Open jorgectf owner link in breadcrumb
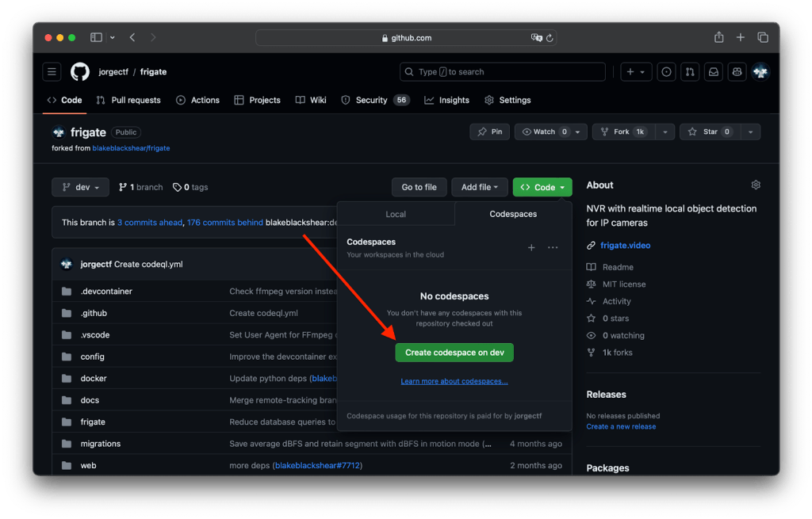The width and height of the screenshot is (812, 519). [113, 72]
